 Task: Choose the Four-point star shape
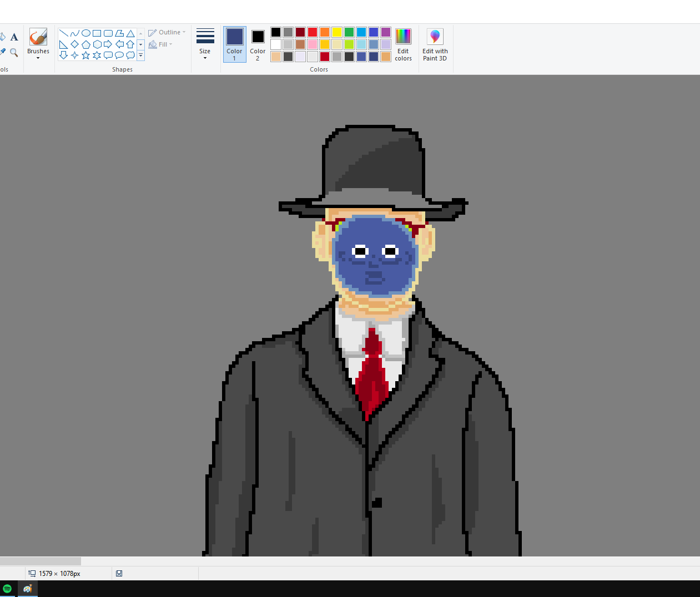[x=75, y=55]
